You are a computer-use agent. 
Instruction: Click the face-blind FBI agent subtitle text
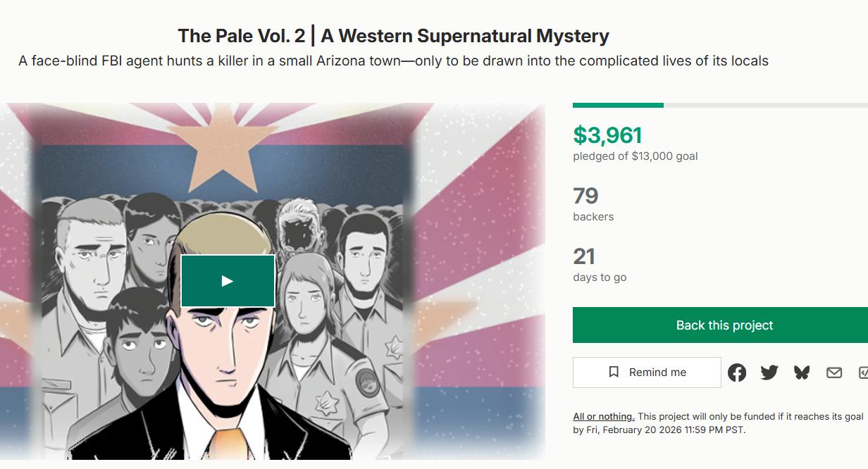click(393, 61)
